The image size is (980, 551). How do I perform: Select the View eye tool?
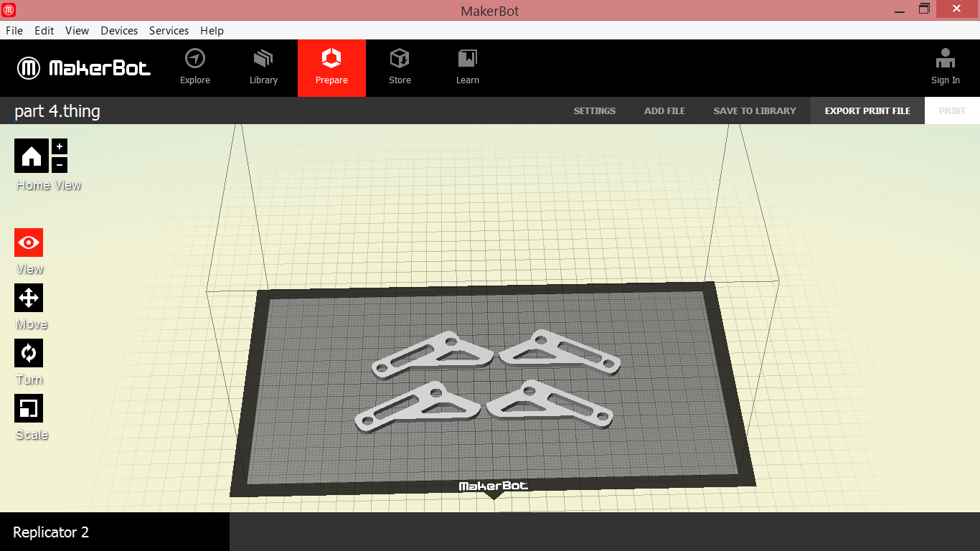29,242
